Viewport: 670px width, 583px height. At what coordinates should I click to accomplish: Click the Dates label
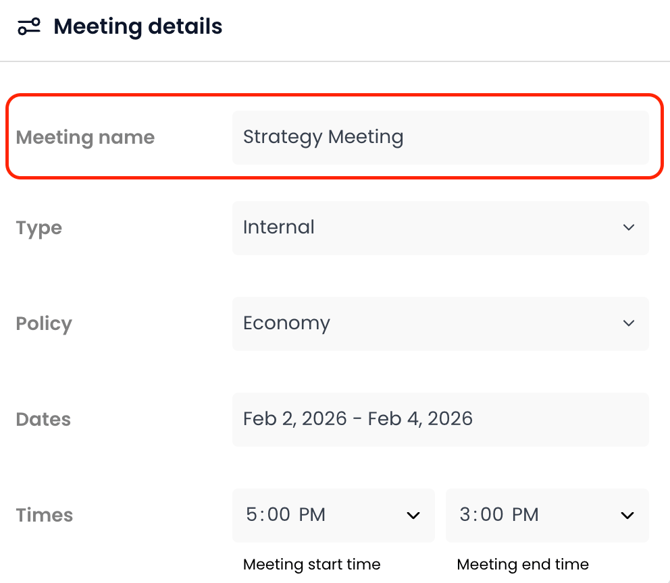coord(43,420)
